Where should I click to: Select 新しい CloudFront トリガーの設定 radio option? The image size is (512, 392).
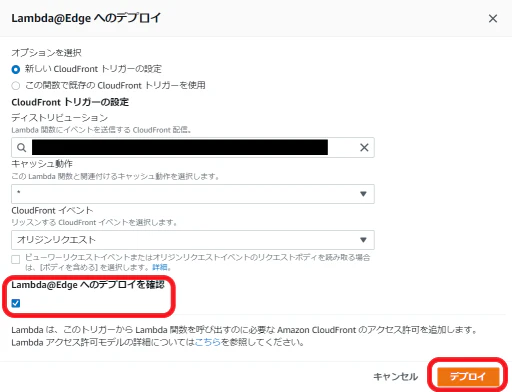click(x=16, y=70)
